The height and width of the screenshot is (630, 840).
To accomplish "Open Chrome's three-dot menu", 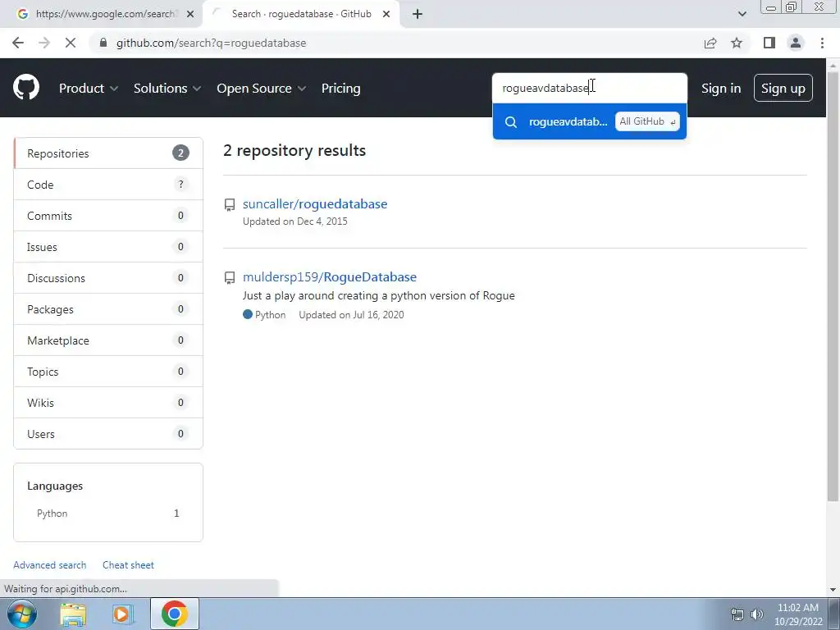I will 822,43.
